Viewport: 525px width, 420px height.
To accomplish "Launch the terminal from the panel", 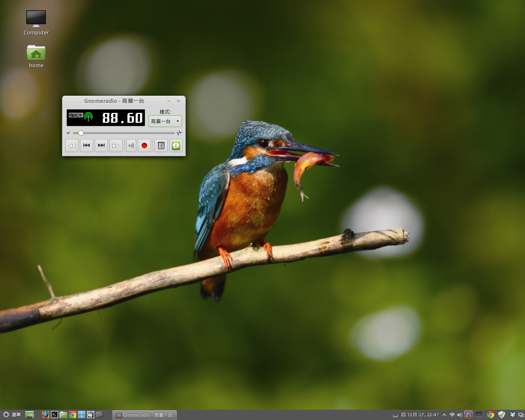I will (x=55, y=415).
